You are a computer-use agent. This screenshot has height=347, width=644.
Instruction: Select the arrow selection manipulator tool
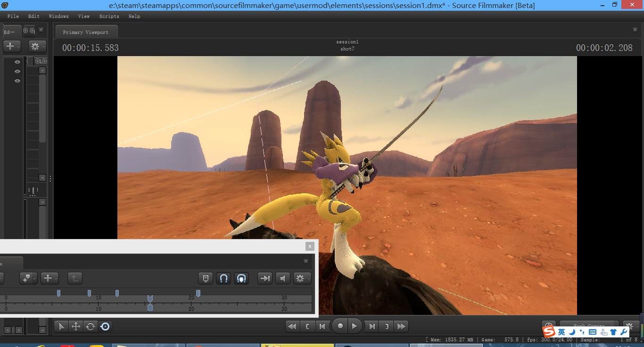62,326
